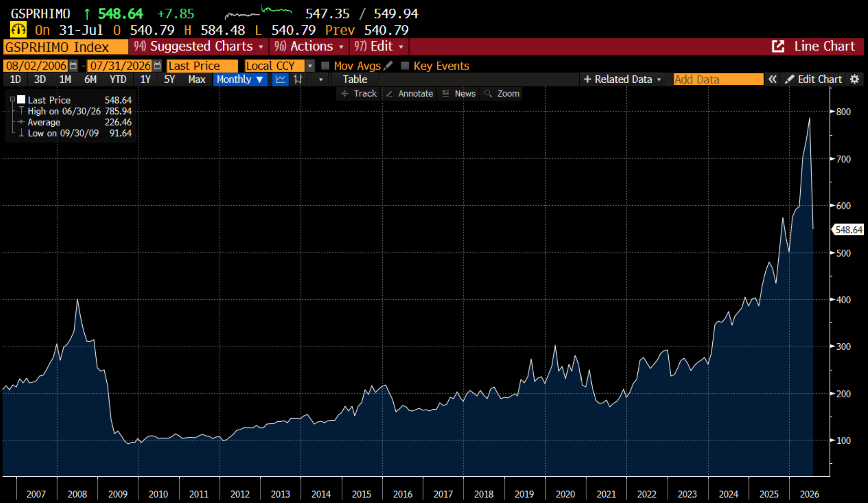Click the 548.64 price tag on axis
Screen dimensions: 868x503
848,230
